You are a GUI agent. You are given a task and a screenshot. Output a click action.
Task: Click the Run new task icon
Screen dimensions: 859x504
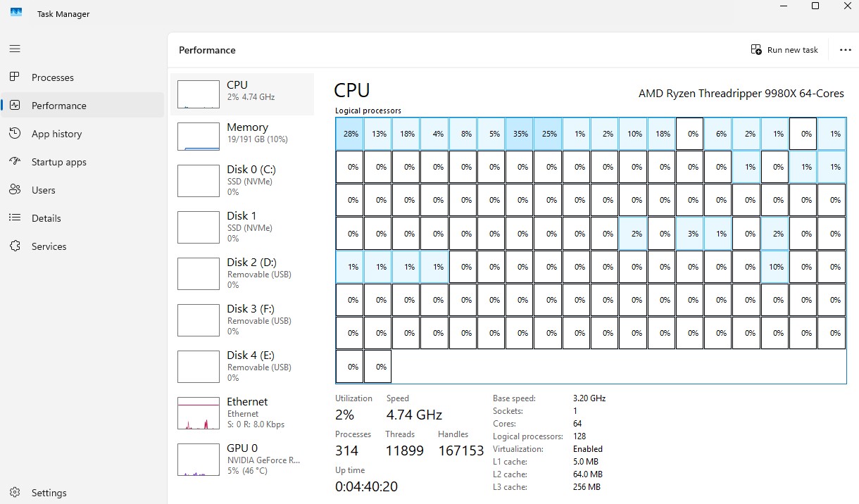tap(756, 50)
